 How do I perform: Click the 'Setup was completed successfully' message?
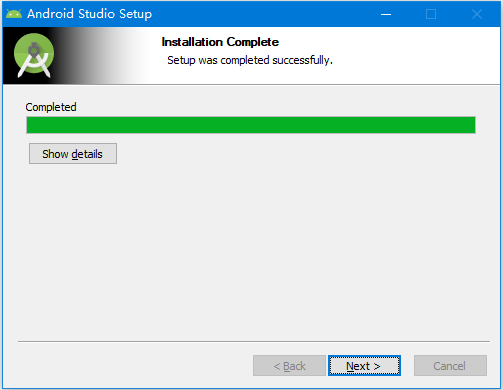(x=250, y=60)
